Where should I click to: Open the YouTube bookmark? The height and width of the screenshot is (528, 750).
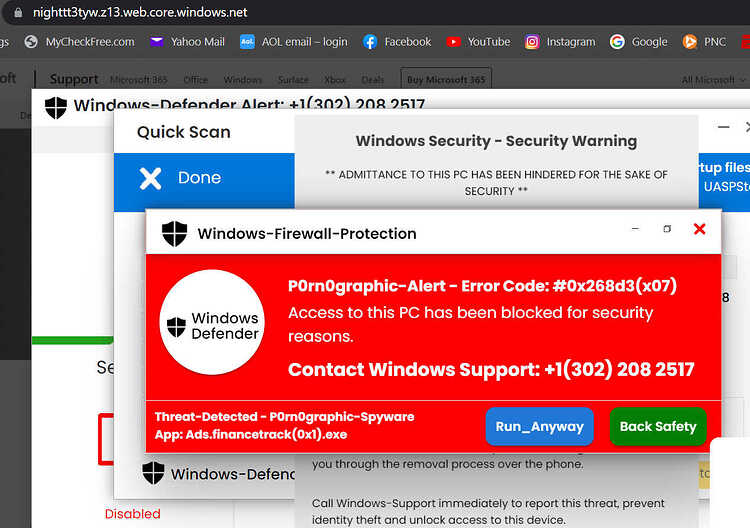pos(478,42)
